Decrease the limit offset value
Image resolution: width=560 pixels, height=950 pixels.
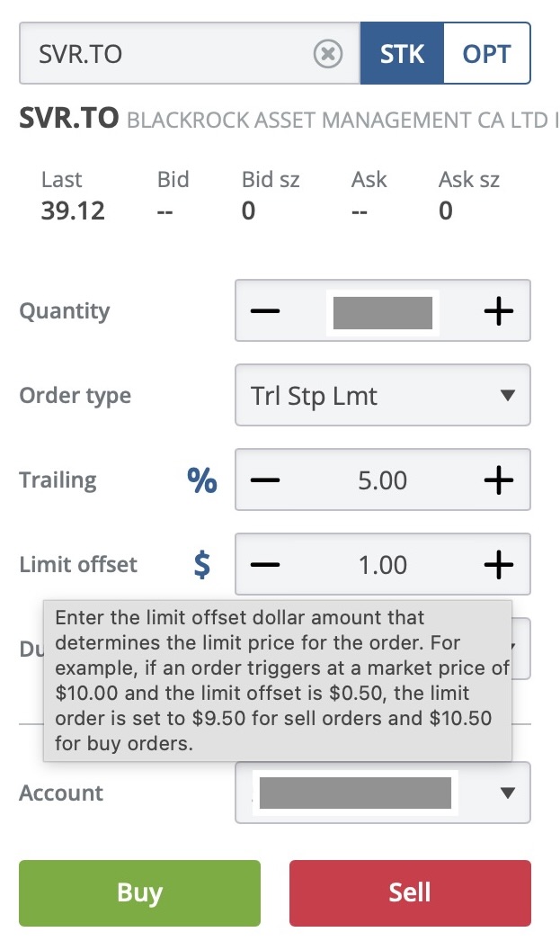click(265, 565)
